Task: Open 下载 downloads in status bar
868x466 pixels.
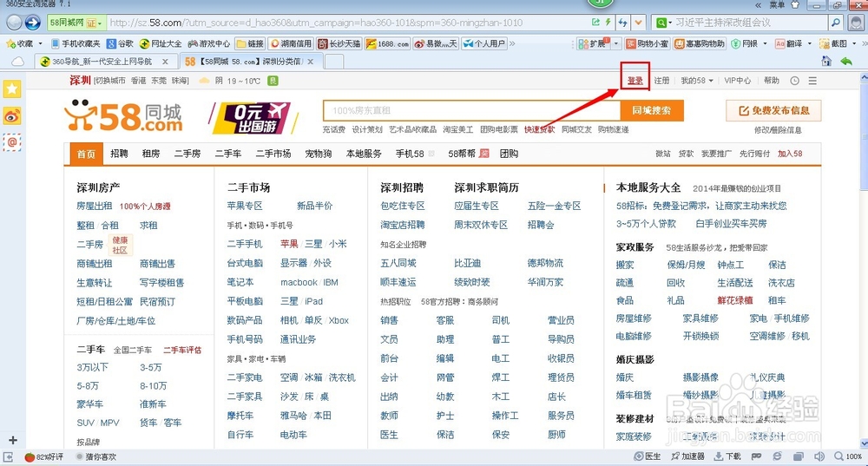Action: 728,456
